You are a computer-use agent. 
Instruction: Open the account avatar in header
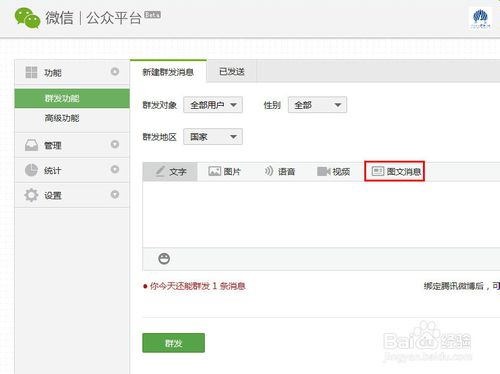(x=480, y=18)
